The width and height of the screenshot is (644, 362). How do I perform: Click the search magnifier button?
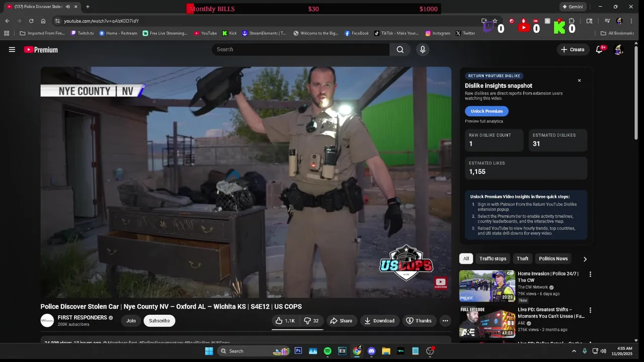pos(400,49)
